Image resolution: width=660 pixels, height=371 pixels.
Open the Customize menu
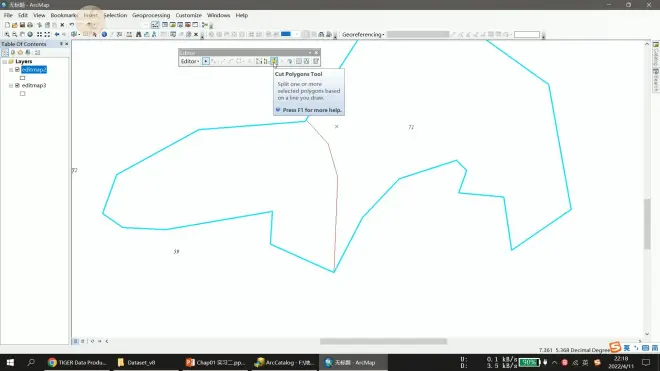coord(189,15)
